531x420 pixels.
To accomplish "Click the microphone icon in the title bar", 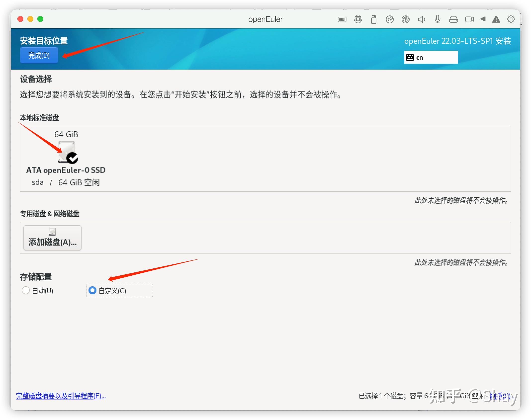I will 437,19.
